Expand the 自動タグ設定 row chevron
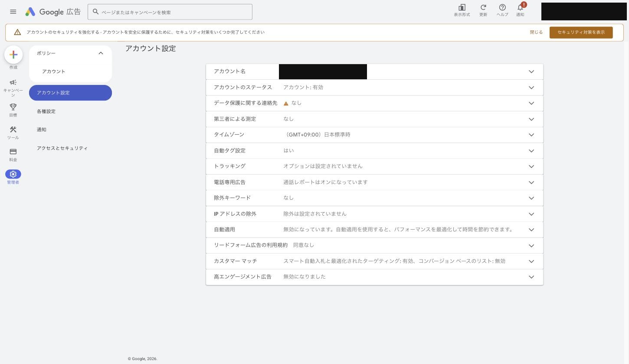The image size is (629, 364). click(x=531, y=151)
